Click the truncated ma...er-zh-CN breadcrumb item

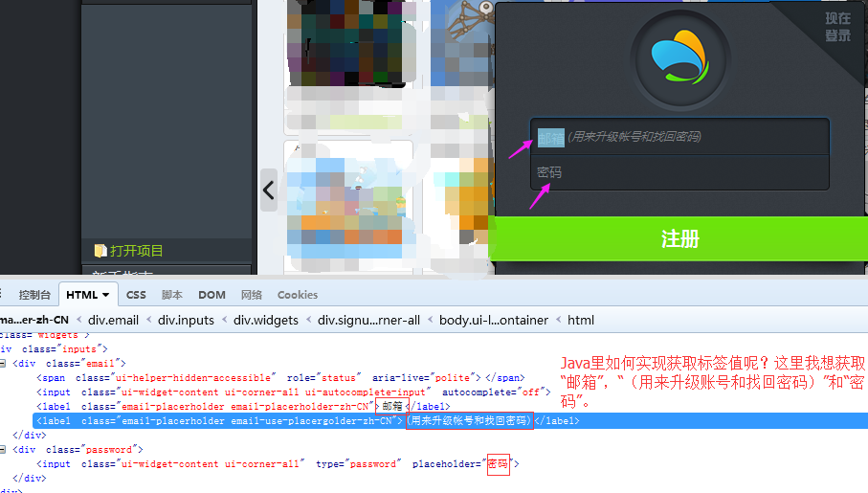click(x=34, y=320)
